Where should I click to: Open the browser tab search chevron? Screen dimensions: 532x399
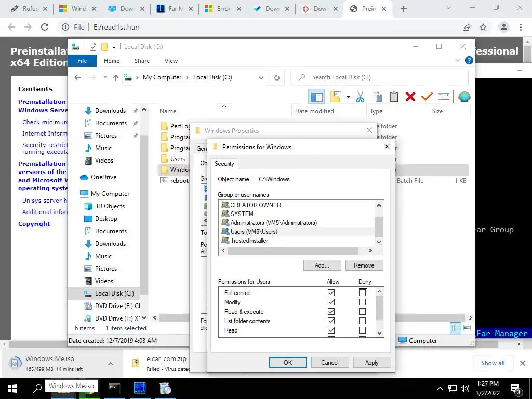(x=448, y=7)
